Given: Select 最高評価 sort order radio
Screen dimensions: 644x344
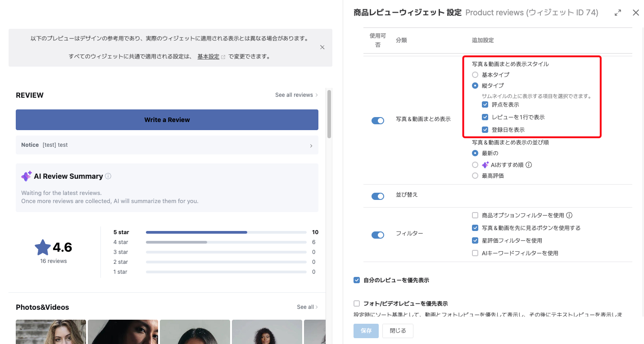Looking at the screenshot, I should (x=475, y=176).
